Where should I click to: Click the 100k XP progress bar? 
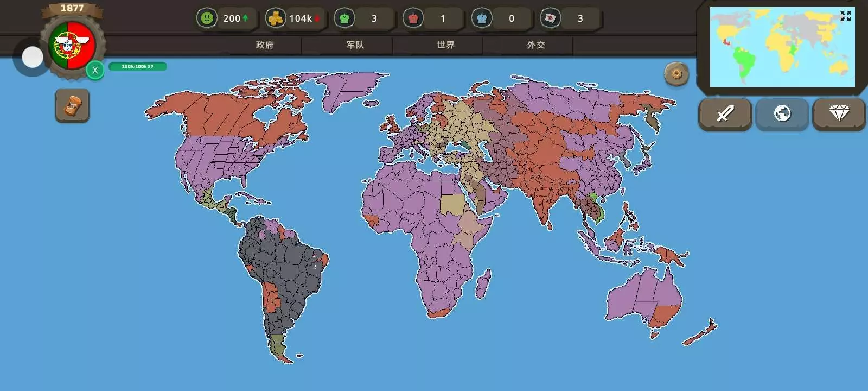click(138, 66)
